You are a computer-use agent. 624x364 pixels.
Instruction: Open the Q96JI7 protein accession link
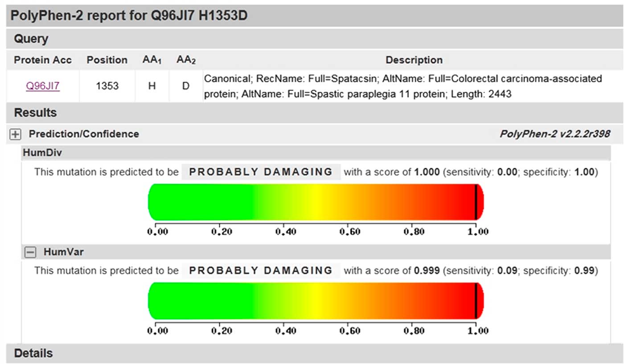point(42,86)
